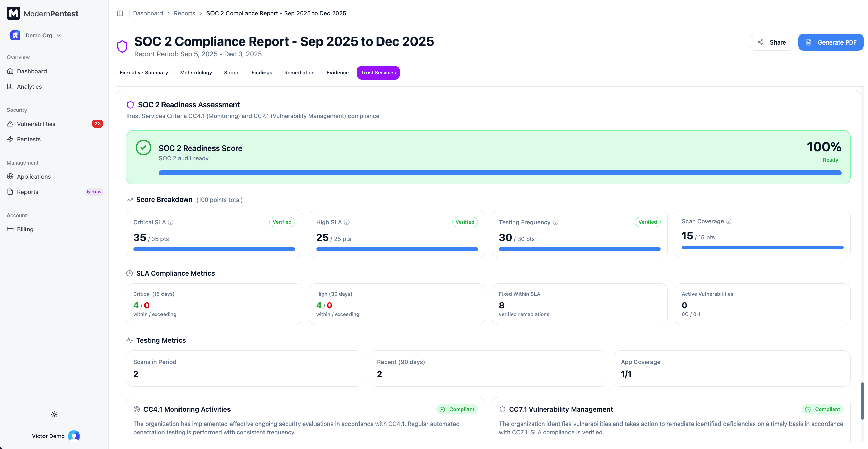Open the Share options button
The width and height of the screenshot is (868, 449).
[771, 42]
